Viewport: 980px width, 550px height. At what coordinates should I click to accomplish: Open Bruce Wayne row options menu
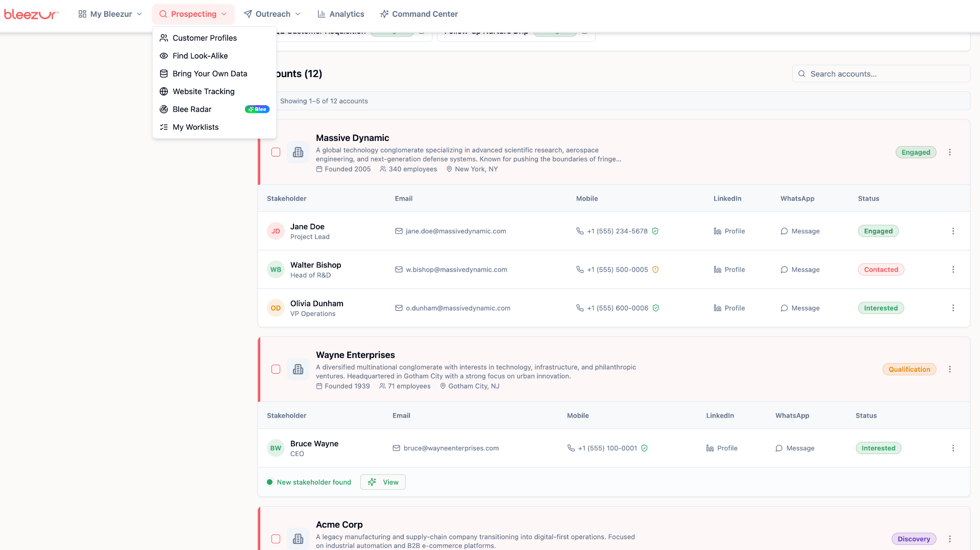tap(953, 448)
